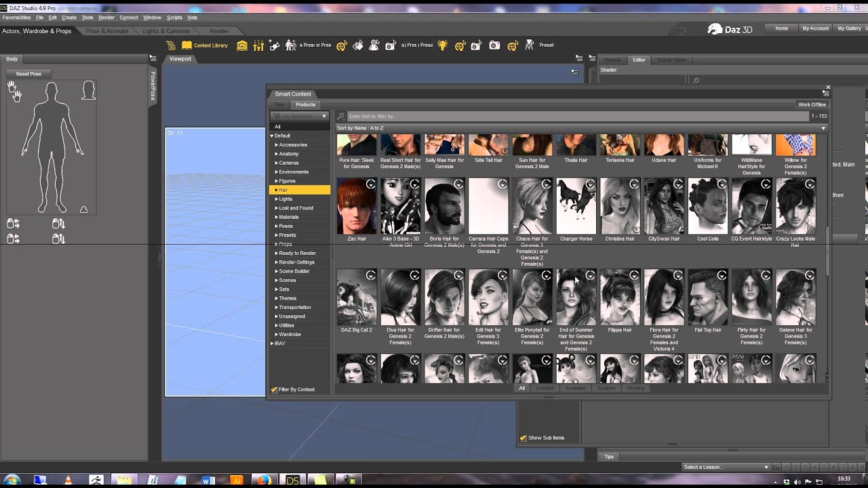Click the Boris Hair info badge icon
The image size is (868, 488).
[x=458, y=184]
